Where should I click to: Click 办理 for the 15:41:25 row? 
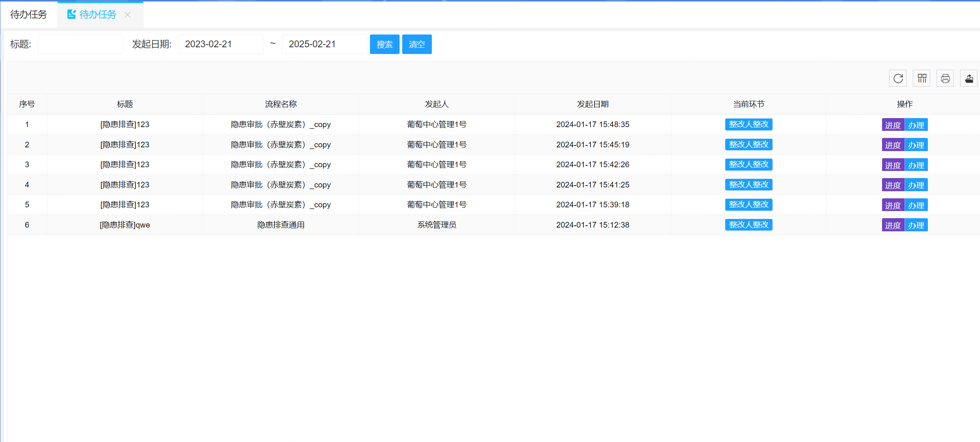point(916,185)
